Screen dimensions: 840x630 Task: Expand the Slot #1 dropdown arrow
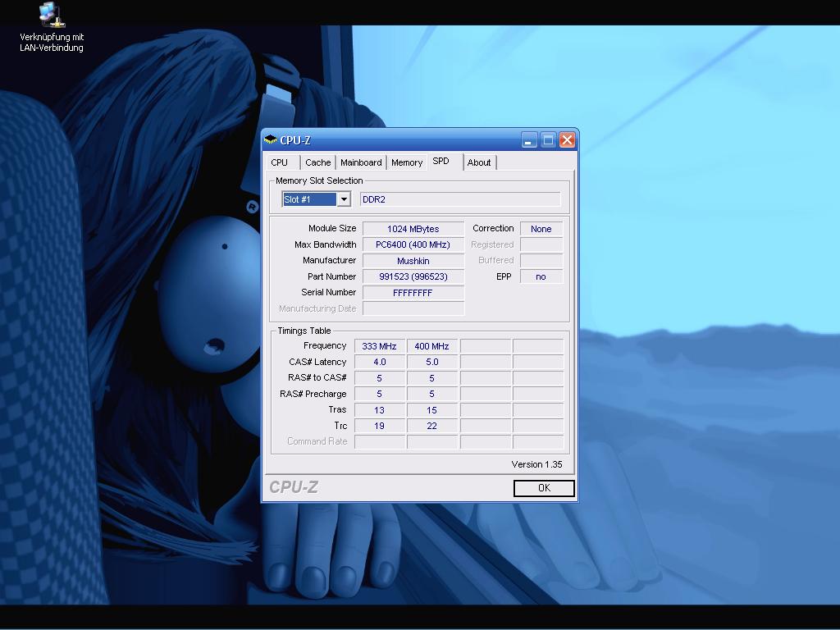pyautogui.click(x=344, y=199)
